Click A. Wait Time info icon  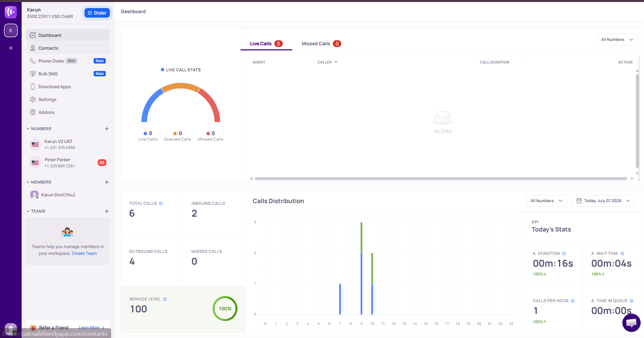point(622,254)
